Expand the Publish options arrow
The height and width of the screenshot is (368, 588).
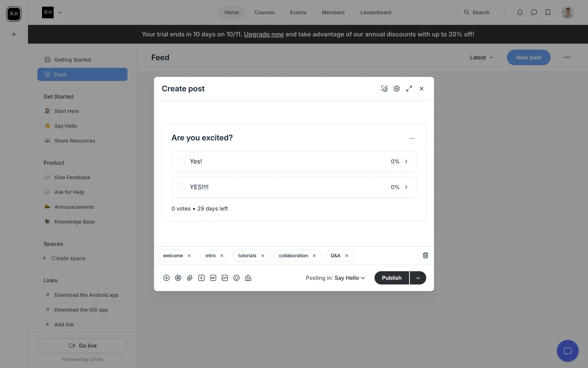pyautogui.click(x=418, y=278)
